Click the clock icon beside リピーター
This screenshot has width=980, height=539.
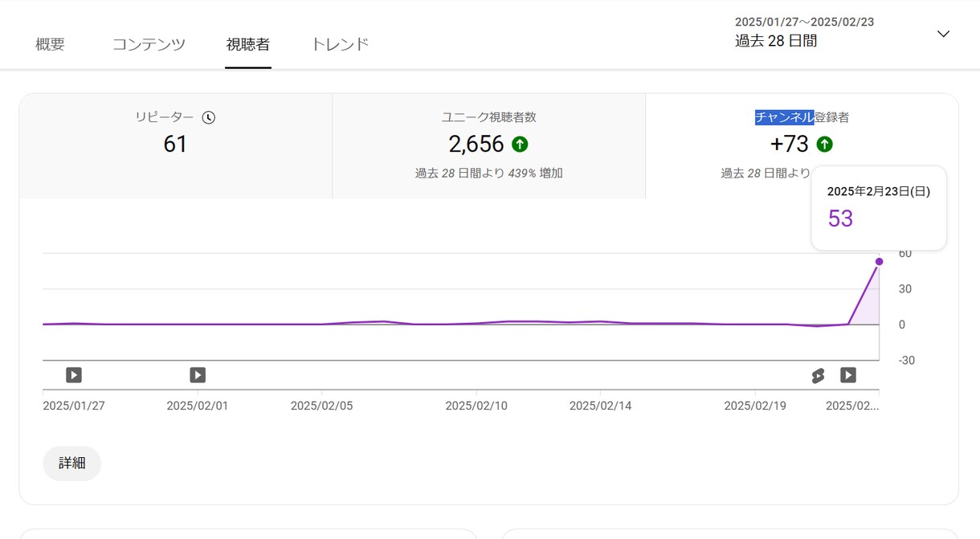click(x=209, y=117)
